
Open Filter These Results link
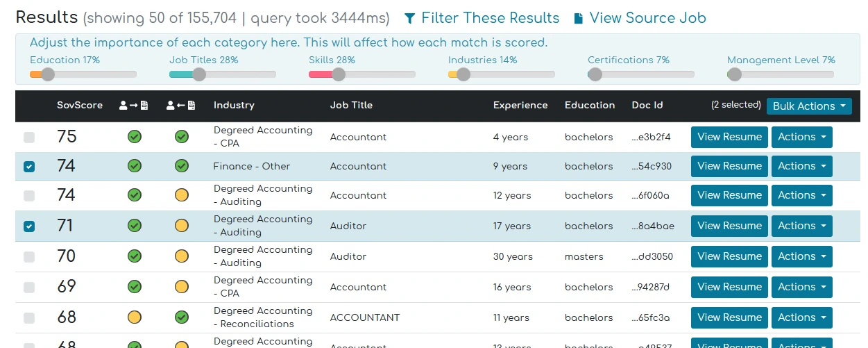pos(490,18)
